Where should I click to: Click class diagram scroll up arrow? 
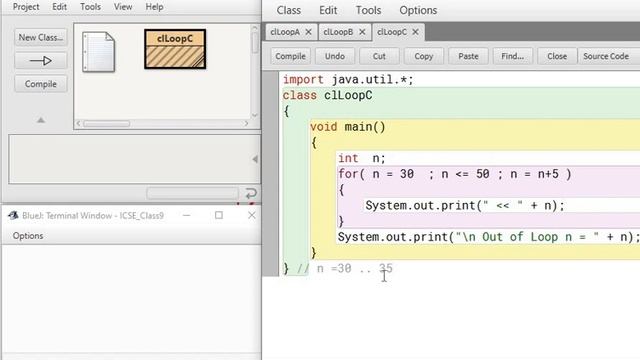tap(255, 29)
